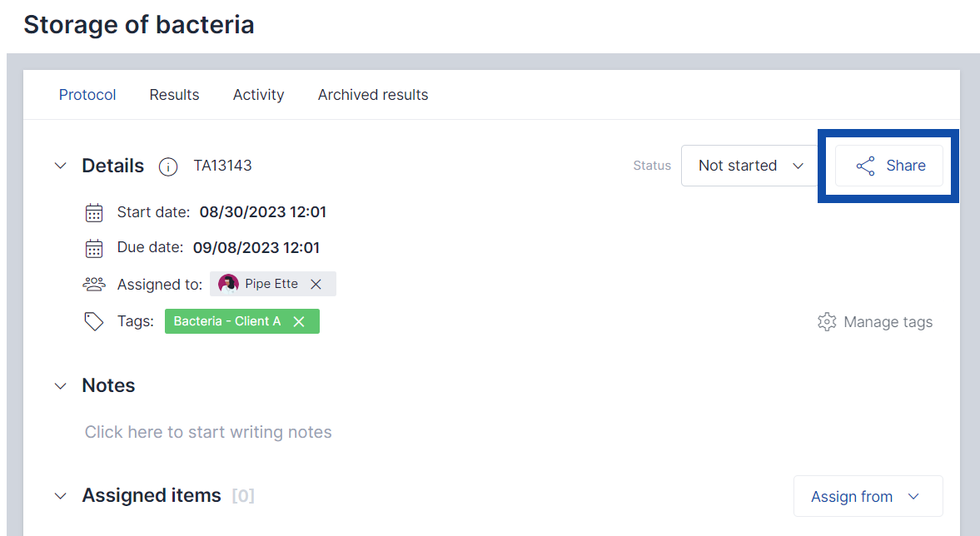Click the Share button
This screenshot has height=536, width=980.
click(889, 166)
